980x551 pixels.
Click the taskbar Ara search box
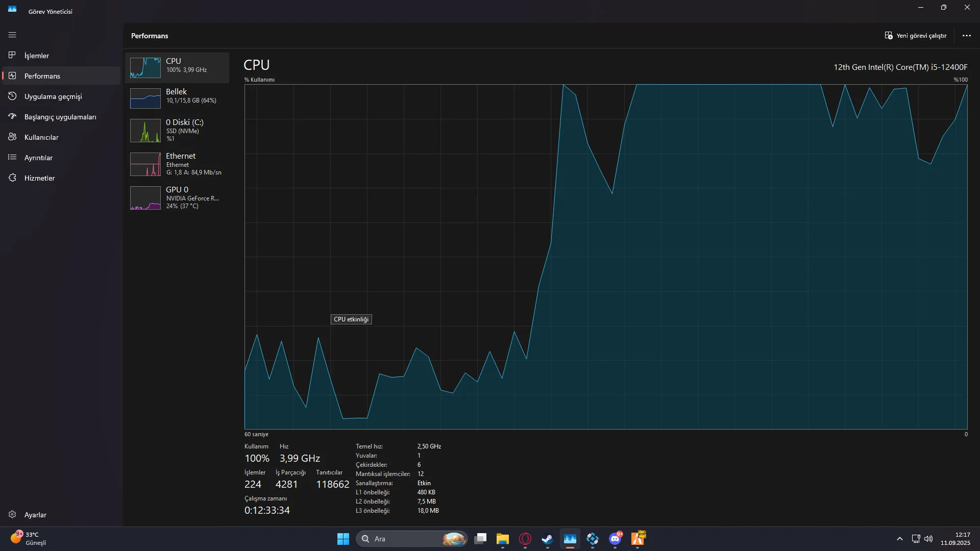pos(403,539)
